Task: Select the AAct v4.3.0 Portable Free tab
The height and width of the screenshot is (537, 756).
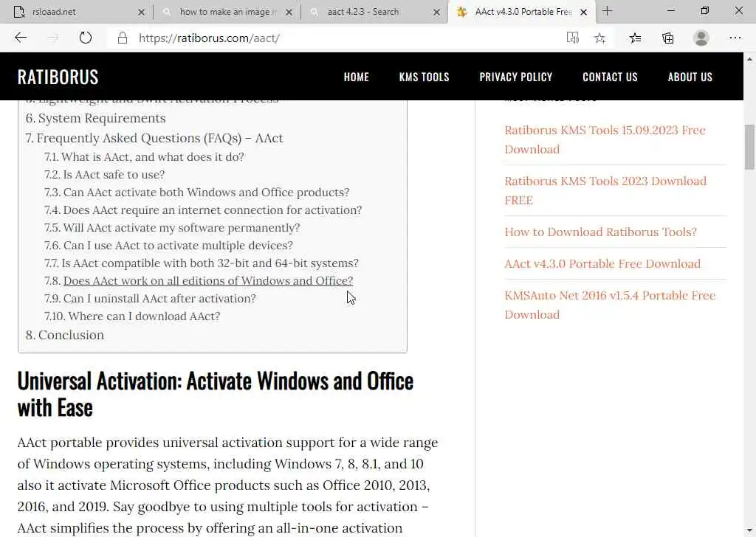Action: [523, 12]
